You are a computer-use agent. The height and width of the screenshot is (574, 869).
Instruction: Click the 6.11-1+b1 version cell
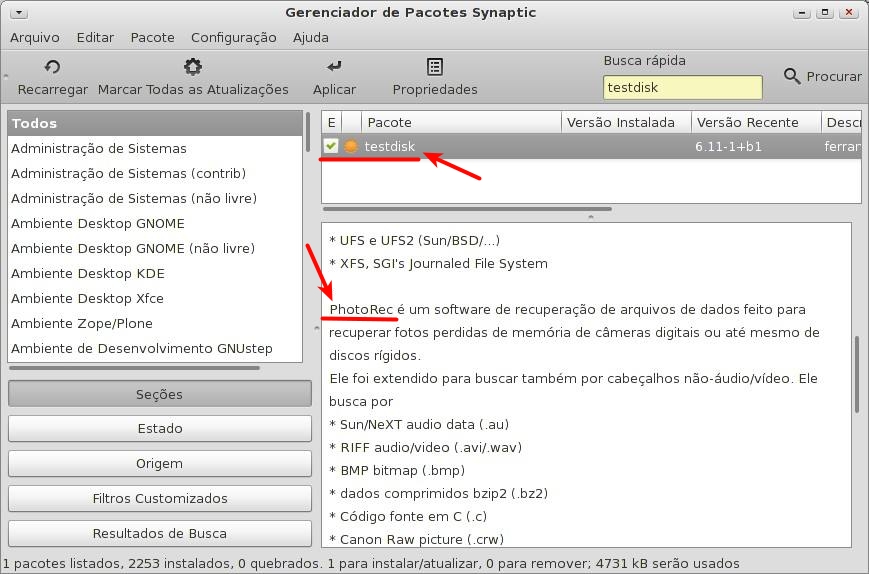point(728,146)
